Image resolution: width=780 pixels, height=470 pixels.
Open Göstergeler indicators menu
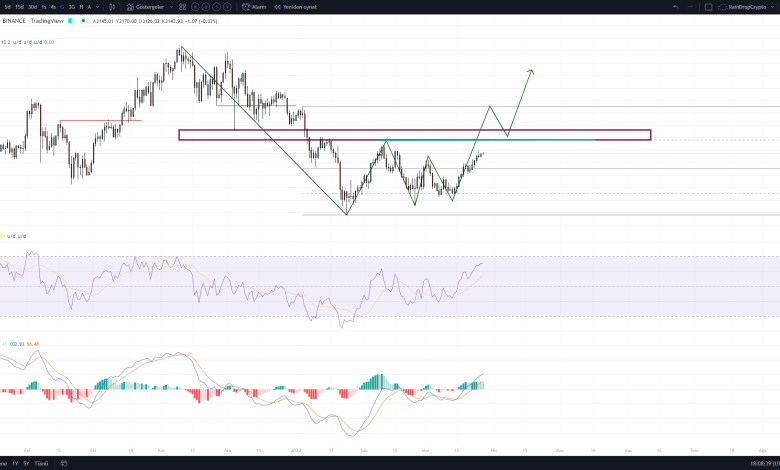coord(145,7)
